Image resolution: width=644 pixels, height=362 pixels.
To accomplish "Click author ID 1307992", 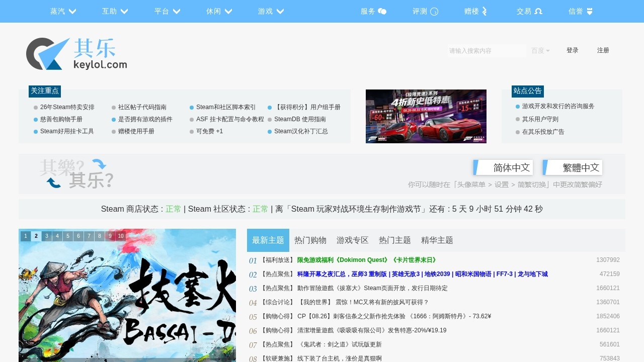I will click(x=608, y=260).
